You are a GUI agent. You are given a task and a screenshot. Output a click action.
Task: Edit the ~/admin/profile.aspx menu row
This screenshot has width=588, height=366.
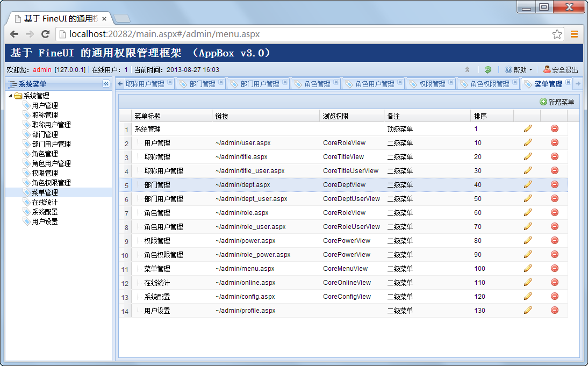point(528,310)
